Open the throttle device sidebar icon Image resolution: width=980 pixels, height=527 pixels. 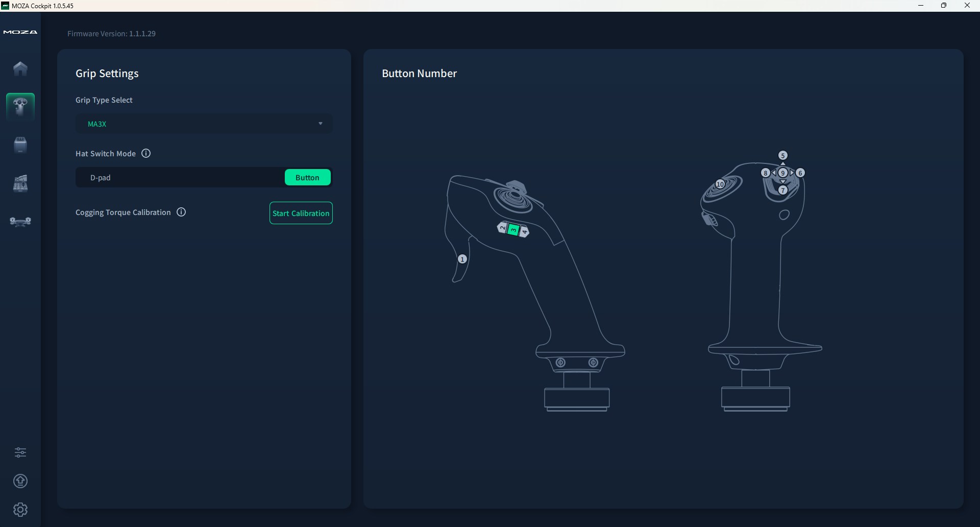(x=20, y=183)
